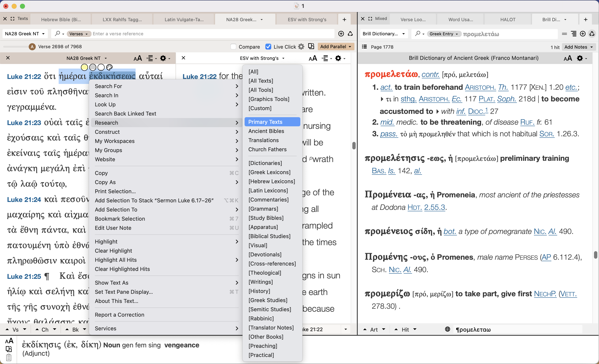Switch to the HALOT tab
Image resolution: width=599 pixels, height=364 pixels.
coord(508,20)
